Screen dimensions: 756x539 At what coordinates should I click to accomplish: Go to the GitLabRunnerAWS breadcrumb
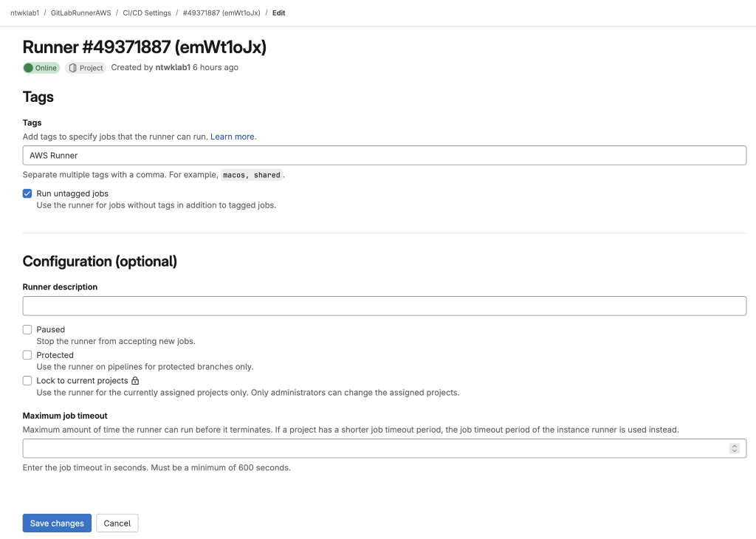(81, 13)
